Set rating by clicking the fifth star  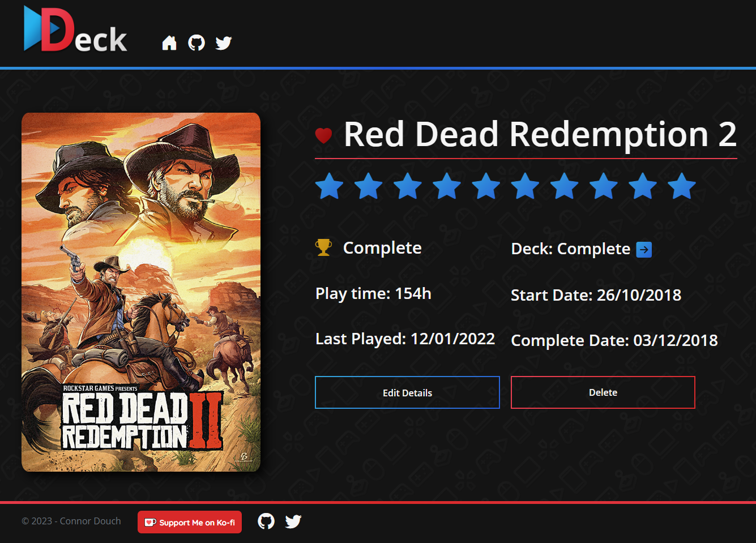tap(486, 186)
